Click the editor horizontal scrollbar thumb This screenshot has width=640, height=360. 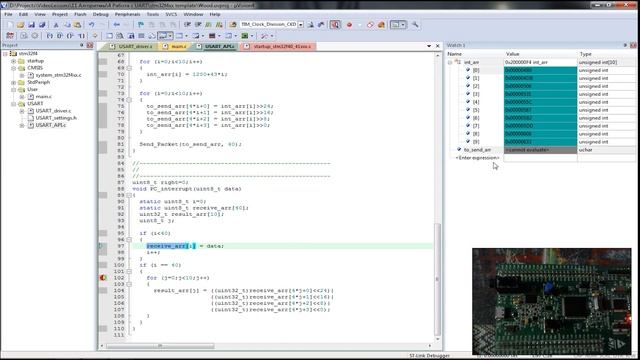(160, 346)
